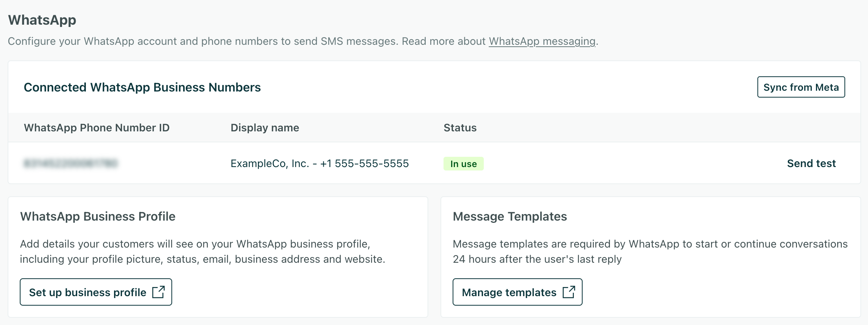Select the Display name column header
Image resolution: width=868 pixels, height=325 pixels.
click(x=265, y=128)
